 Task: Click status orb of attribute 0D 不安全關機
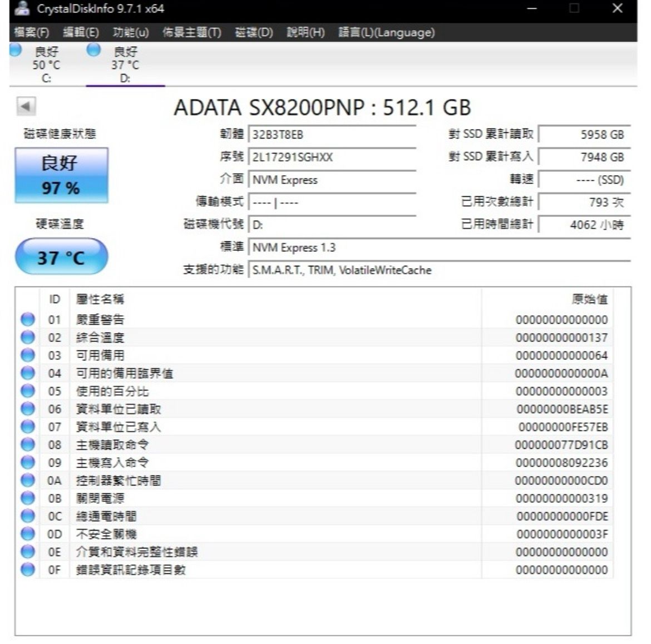click(x=28, y=533)
